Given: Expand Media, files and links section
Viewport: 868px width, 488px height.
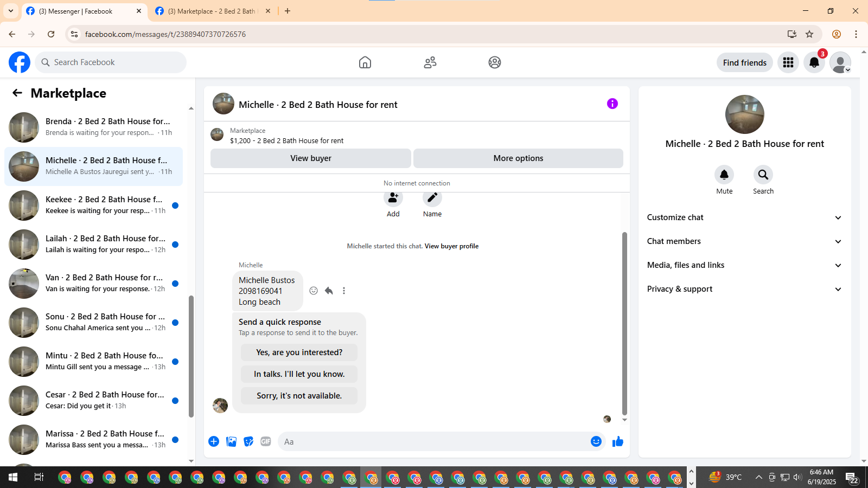Looking at the screenshot, I should click(745, 265).
